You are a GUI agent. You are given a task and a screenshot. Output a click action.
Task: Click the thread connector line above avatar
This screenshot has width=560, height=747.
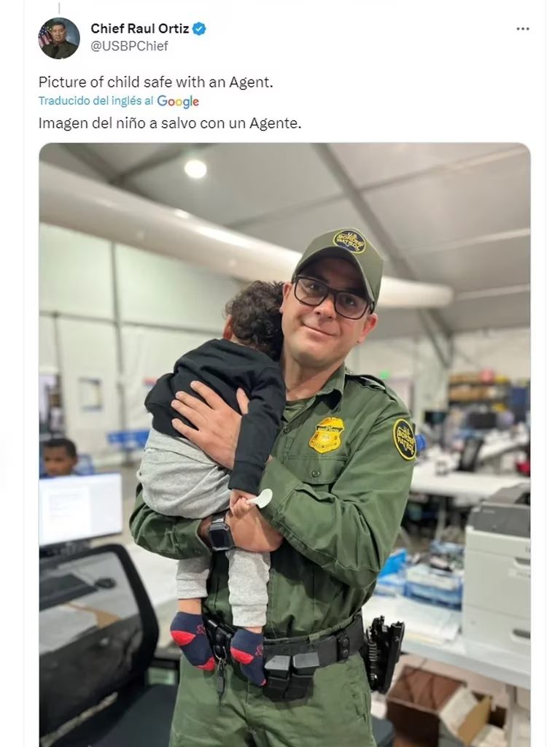click(x=59, y=9)
